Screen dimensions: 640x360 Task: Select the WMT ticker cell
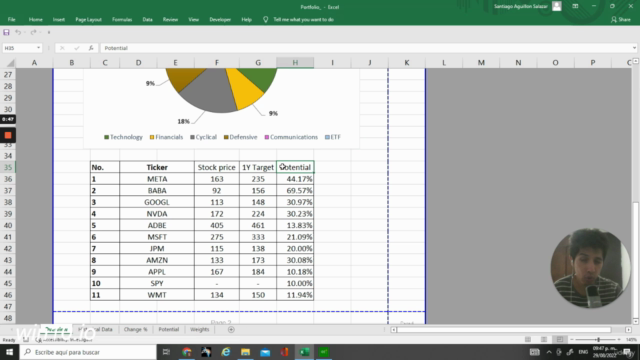[x=157, y=295]
